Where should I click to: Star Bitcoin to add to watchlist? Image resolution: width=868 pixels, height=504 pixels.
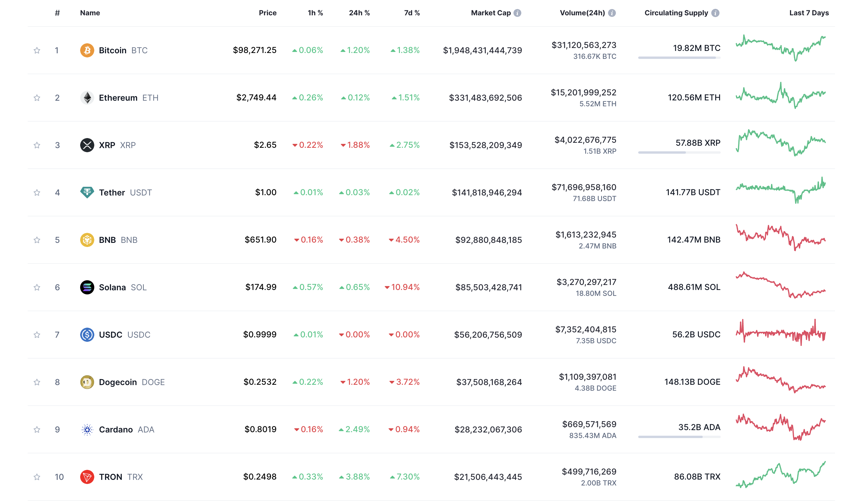click(x=37, y=51)
